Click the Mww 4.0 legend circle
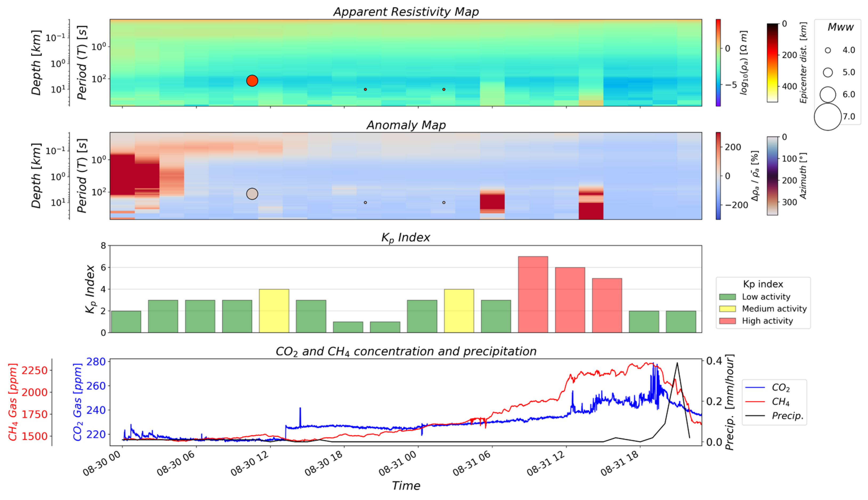 point(828,51)
